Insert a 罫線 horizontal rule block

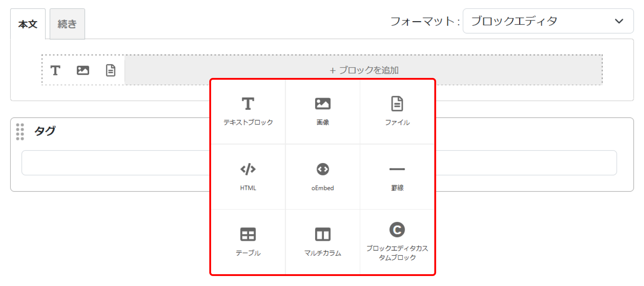click(x=397, y=177)
